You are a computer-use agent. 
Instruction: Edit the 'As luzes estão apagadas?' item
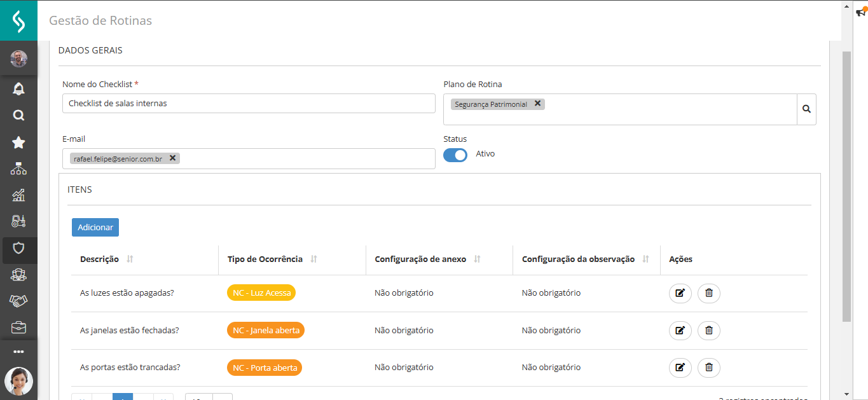pos(680,293)
